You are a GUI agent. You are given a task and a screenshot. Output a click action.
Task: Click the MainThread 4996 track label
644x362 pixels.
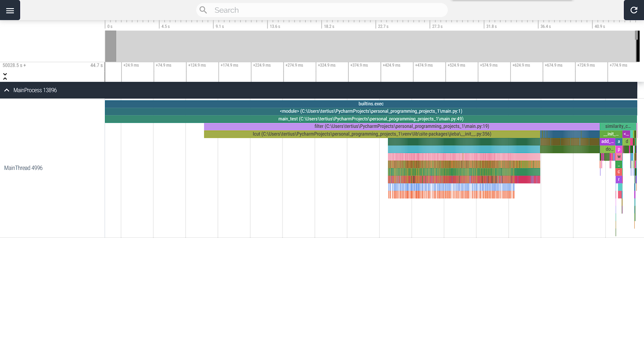tap(23, 168)
